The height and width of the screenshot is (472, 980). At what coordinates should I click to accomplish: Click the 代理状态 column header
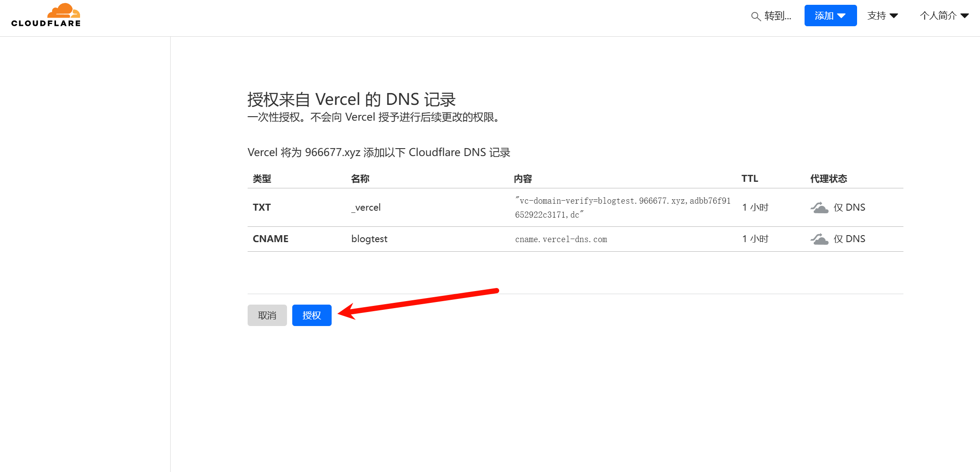point(828,179)
